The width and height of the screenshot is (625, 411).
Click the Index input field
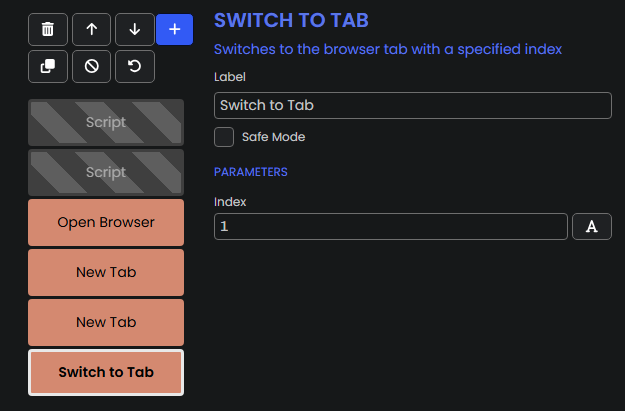coord(391,226)
